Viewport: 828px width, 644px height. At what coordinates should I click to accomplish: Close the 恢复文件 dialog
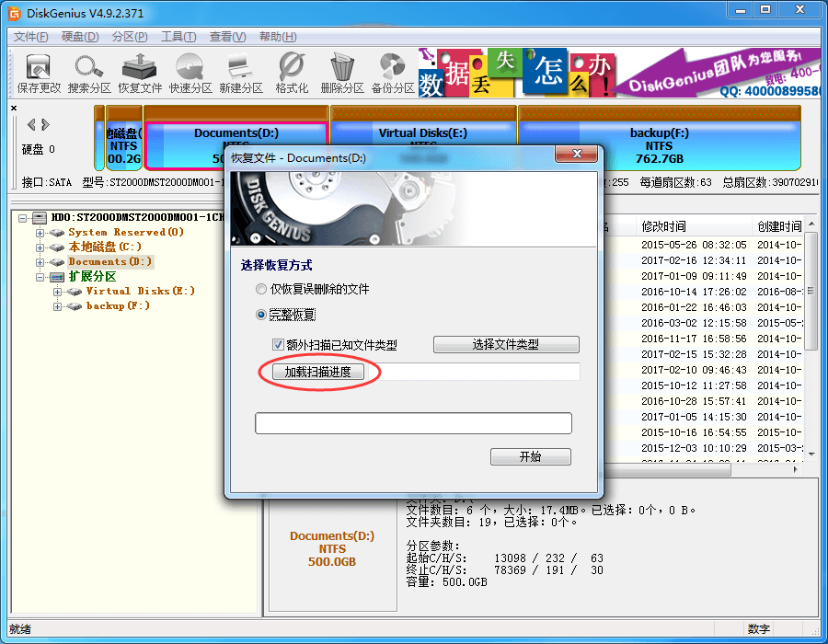pyautogui.click(x=577, y=154)
